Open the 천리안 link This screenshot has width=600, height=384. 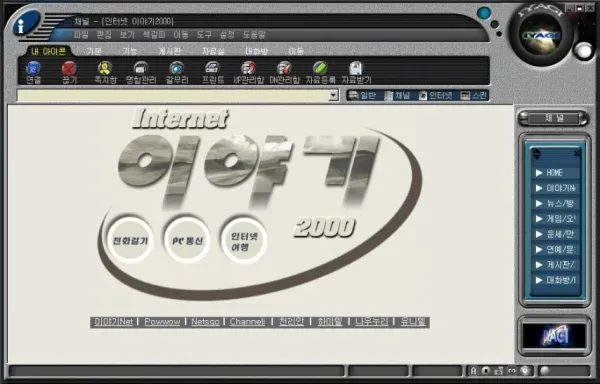291,322
